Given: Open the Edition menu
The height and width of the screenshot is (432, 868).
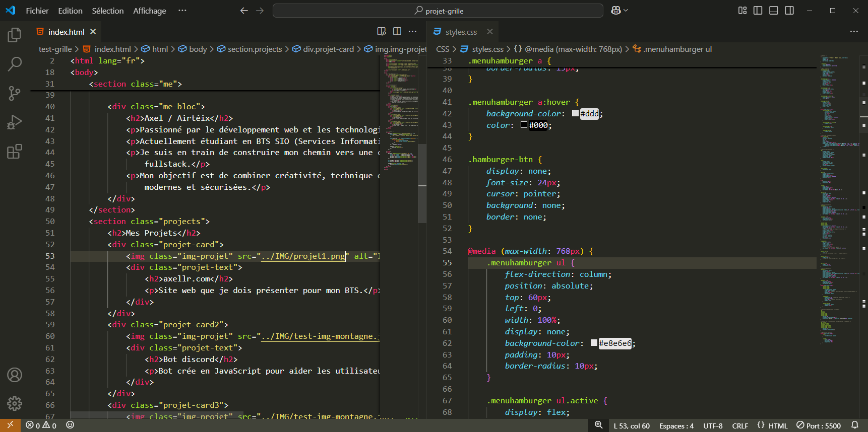Looking at the screenshot, I should pyautogui.click(x=70, y=11).
